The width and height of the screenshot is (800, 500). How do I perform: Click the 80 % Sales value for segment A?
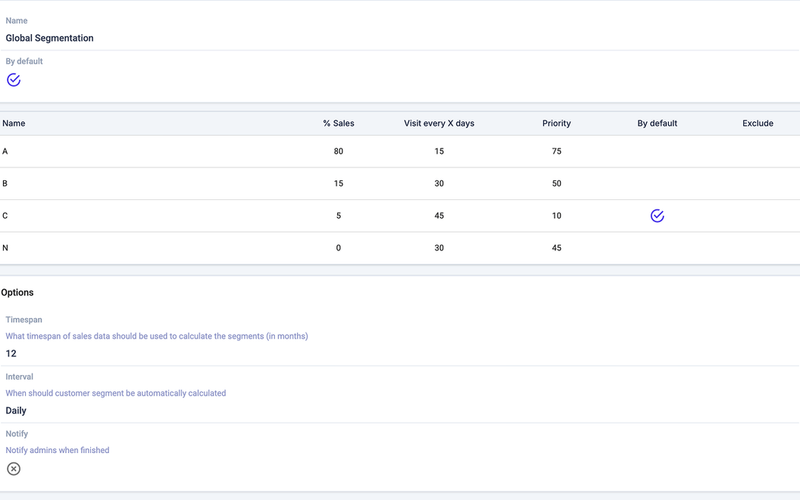[x=338, y=152]
